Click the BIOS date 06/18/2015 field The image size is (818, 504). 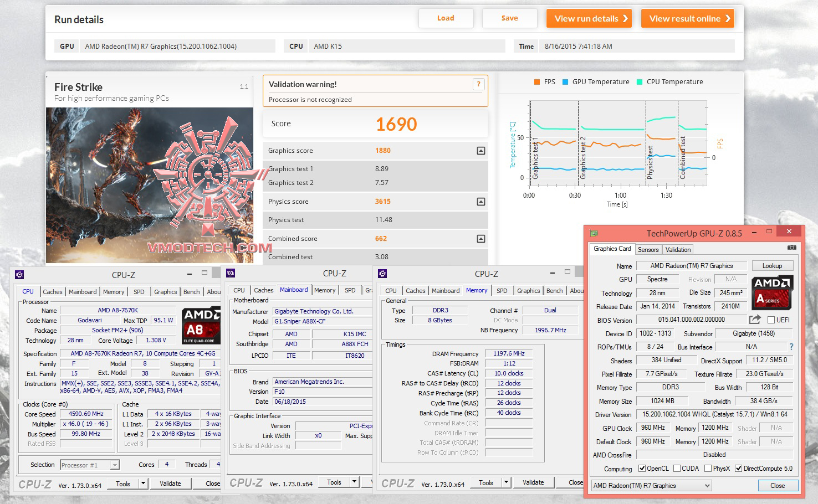pyautogui.click(x=322, y=402)
